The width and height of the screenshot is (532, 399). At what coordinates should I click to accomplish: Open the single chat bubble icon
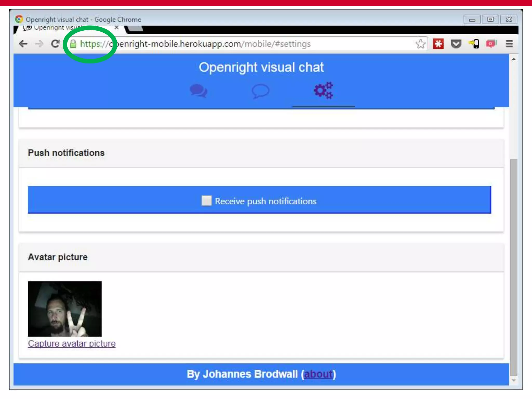click(x=261, y=91)
